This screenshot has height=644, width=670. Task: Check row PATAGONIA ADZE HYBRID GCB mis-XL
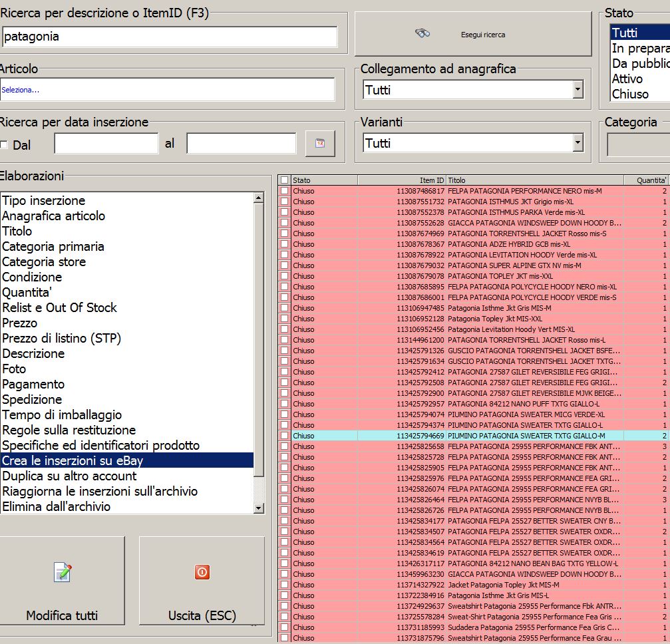pos(284,244)
